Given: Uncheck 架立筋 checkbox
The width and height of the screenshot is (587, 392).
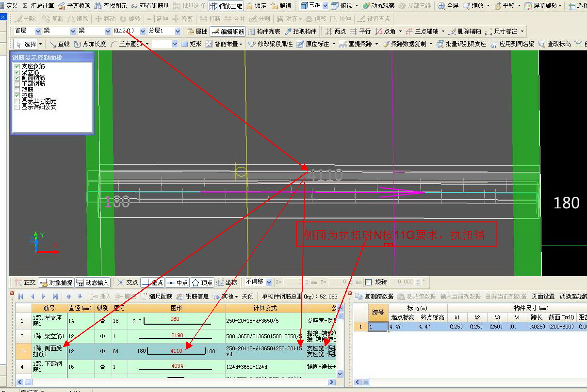Looking at the screenshot, I should tap(17, 72).
